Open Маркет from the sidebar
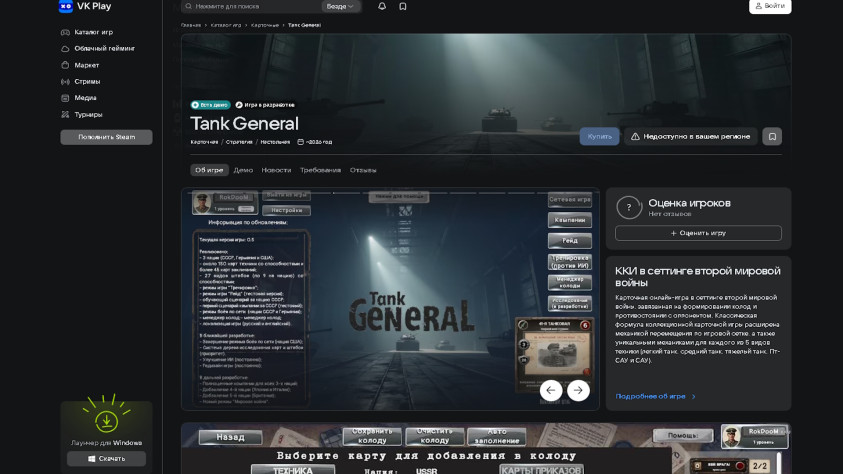 coord(86,65)
